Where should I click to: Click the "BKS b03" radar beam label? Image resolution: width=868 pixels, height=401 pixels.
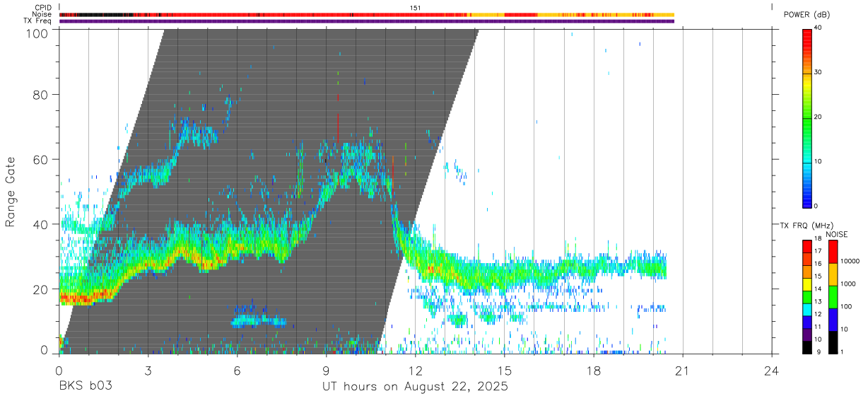(x=85, y=387)
